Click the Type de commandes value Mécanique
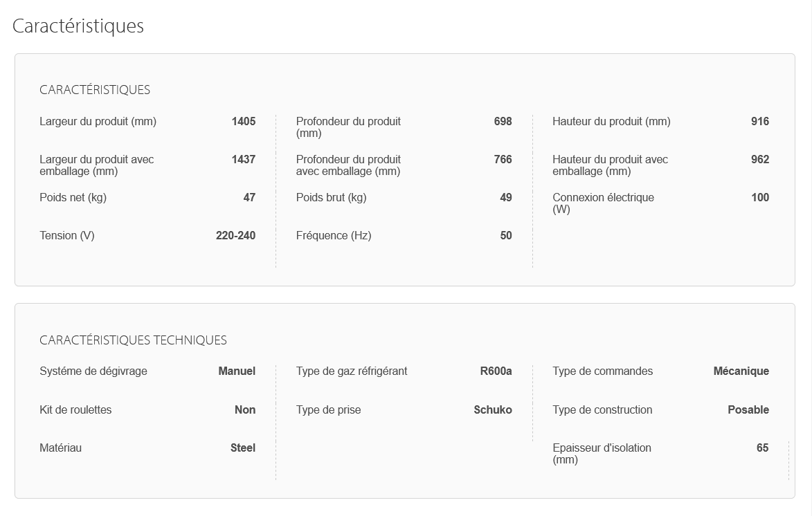The height and width of the screenshot is (516, 812). coord(741,371)
